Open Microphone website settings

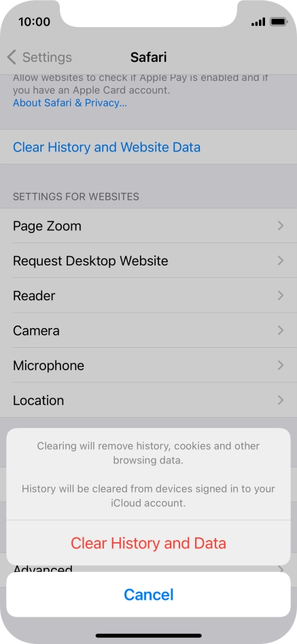pyautogui.click(x=148, y=365)
